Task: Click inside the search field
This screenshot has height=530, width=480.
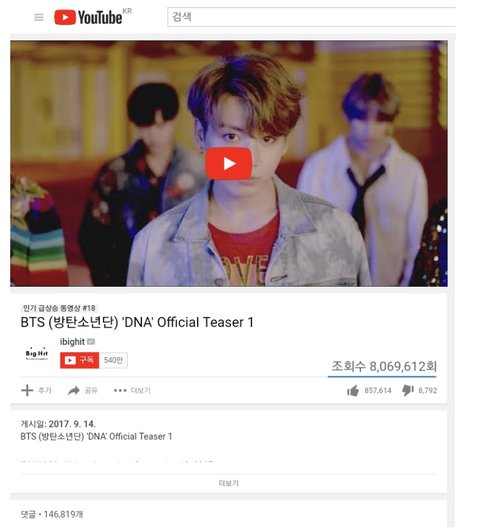Action: 312,17
